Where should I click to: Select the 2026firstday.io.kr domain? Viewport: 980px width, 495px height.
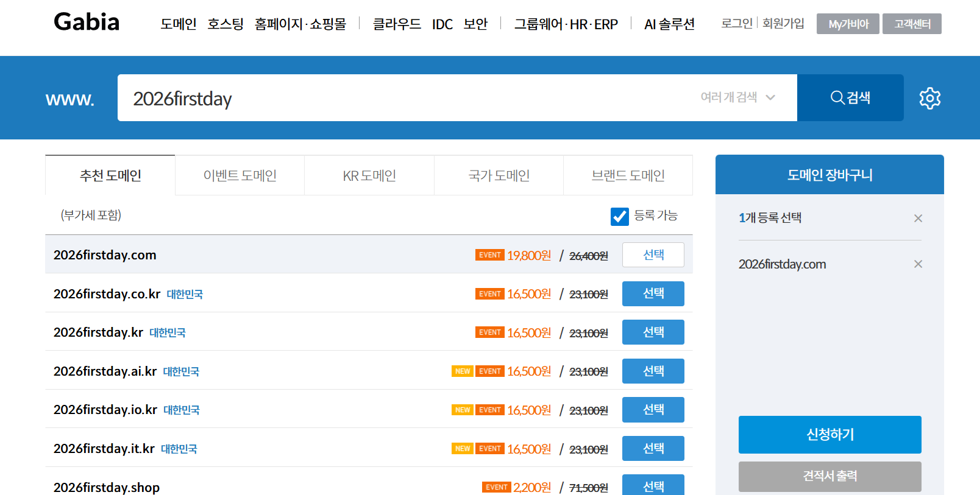coord(653,410)
